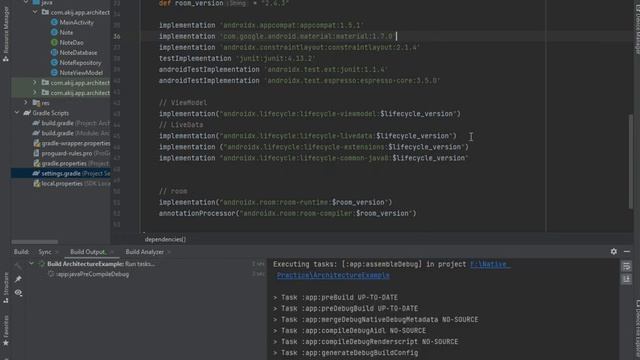Switch to Build Output tab

point(87,252)
